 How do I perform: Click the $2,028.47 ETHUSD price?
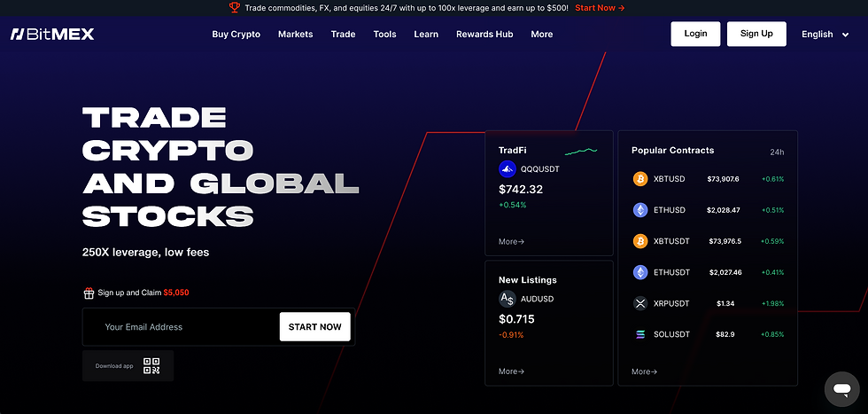(x=723, y=210)
